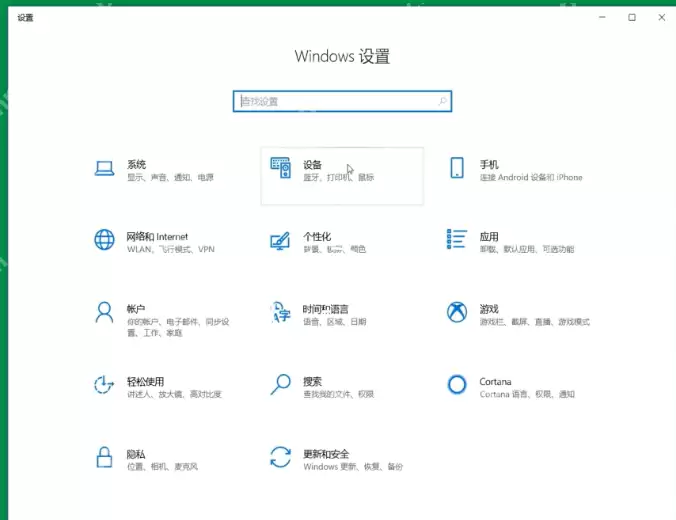Select the 游戏 title text
This screenshot has width=676, height=520.
click(489, 309)
